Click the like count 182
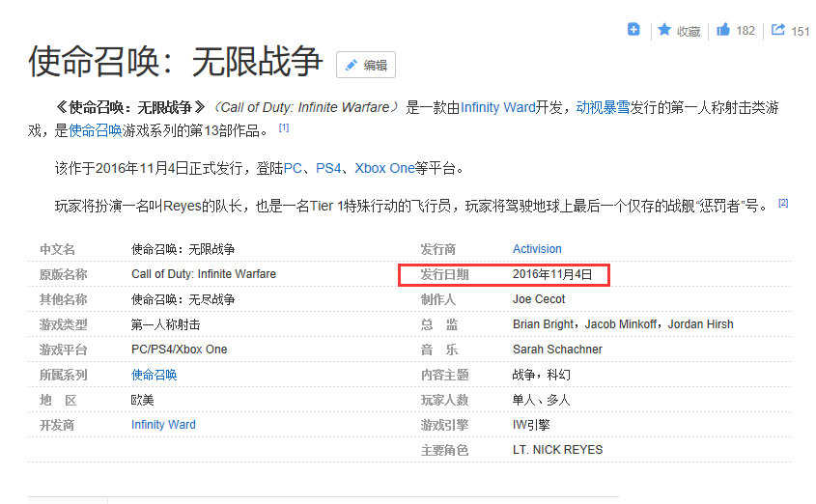 [x=746, y=31]
